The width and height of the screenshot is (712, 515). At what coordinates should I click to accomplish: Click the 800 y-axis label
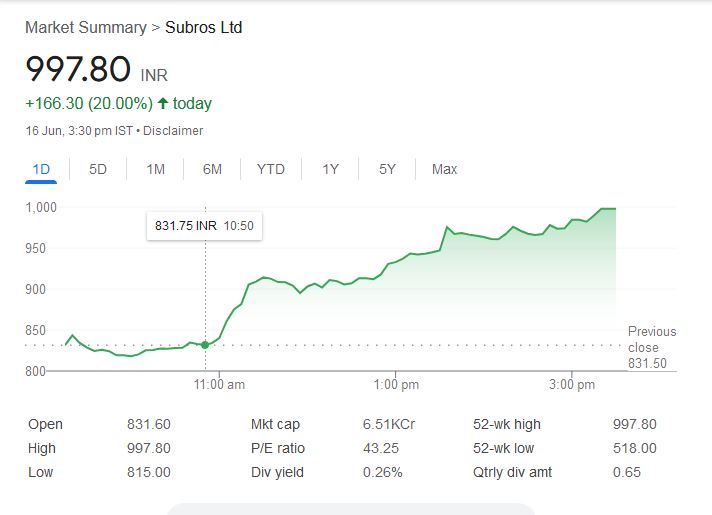tap(35, 371)
